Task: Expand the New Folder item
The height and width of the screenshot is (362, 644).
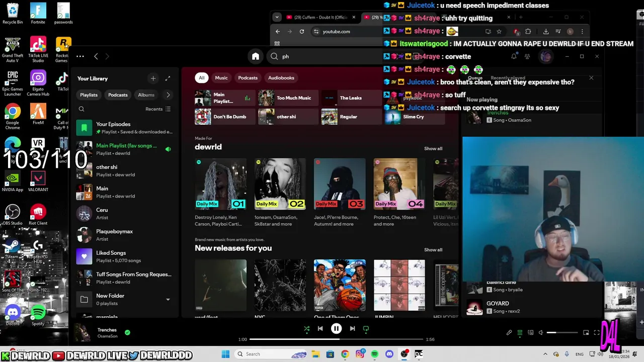Action: 168,300
